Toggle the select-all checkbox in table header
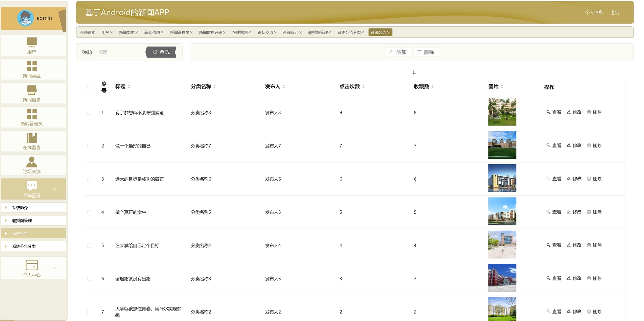 pos(89,87)
